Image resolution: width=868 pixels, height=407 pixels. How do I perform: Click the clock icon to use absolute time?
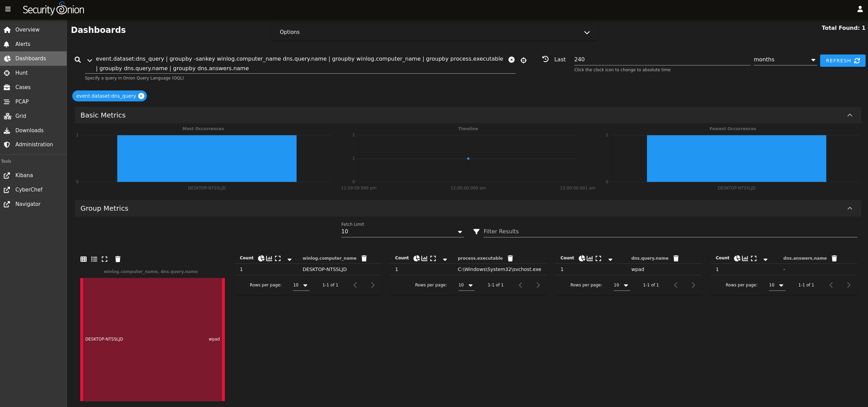click(x=545, y=59)
